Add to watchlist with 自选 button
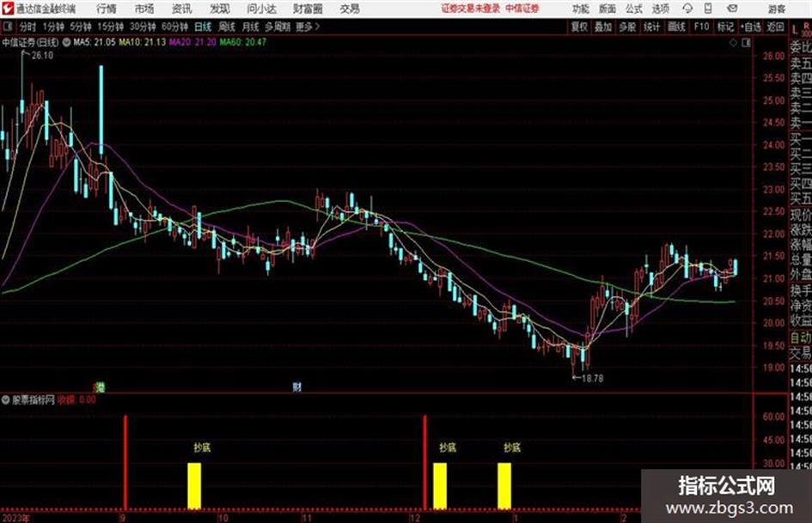812x523 pixels. (x=751, y=27)
